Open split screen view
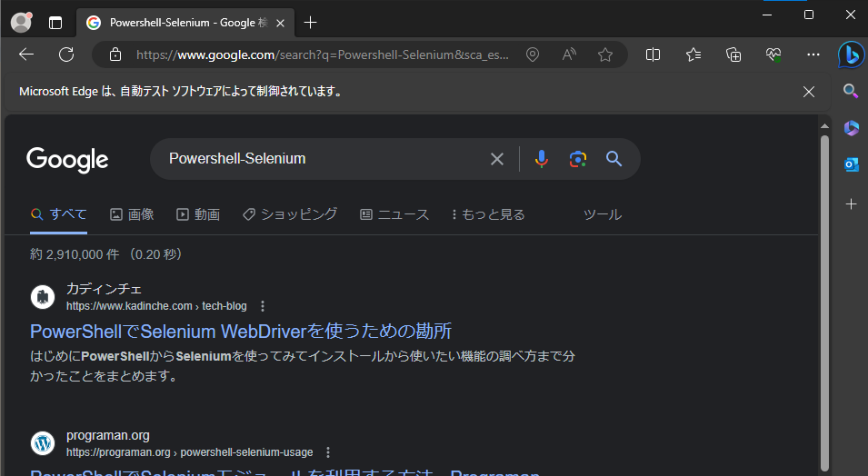This screenshot has width=868, height=476. click(x=653, y=55)
